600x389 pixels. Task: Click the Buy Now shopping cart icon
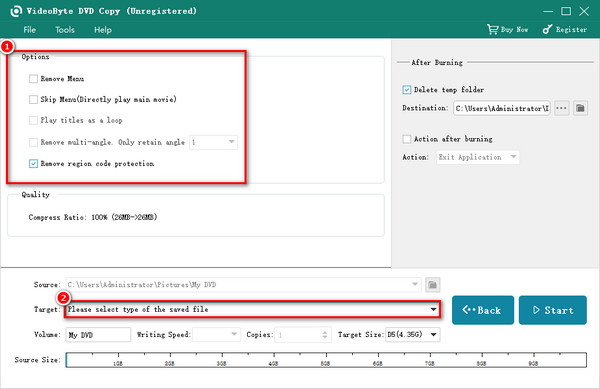492,29
